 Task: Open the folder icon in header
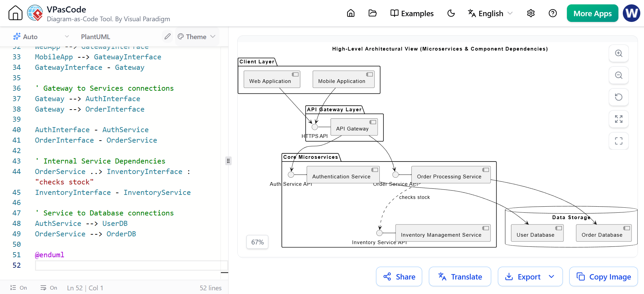(x=372, y=13)
